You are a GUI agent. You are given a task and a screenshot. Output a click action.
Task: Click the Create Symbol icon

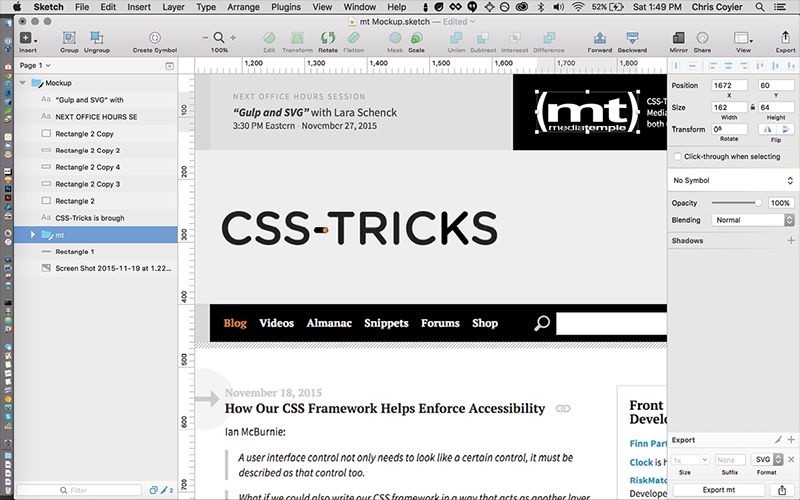pos(156,38)
